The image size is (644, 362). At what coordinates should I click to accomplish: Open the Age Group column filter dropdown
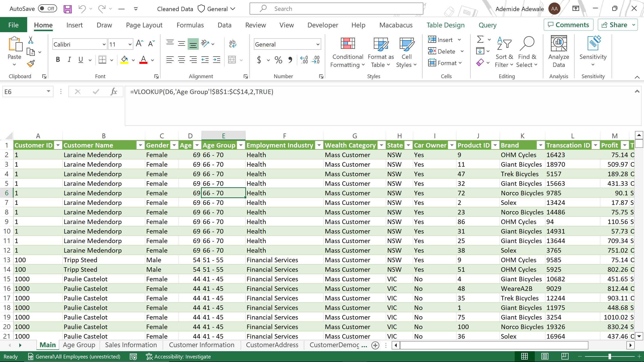tap(241, 145)
